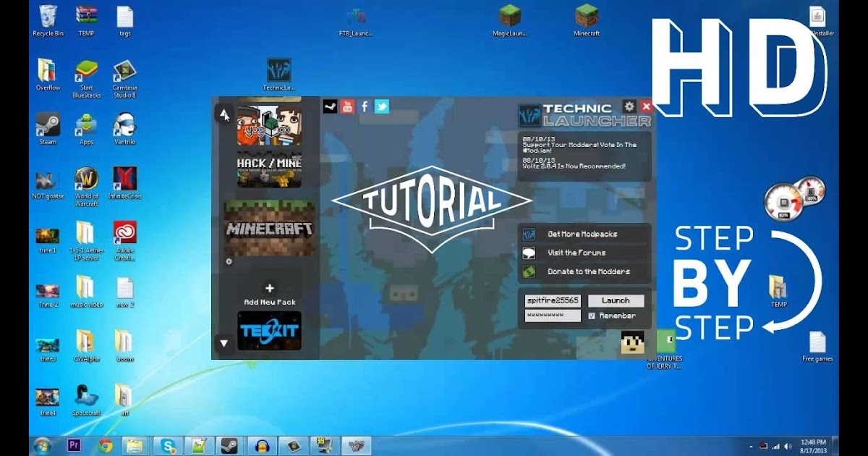This screenshot has height=456, width=868.
Task: Click the Launch button
Action: (x=616, y=300)
